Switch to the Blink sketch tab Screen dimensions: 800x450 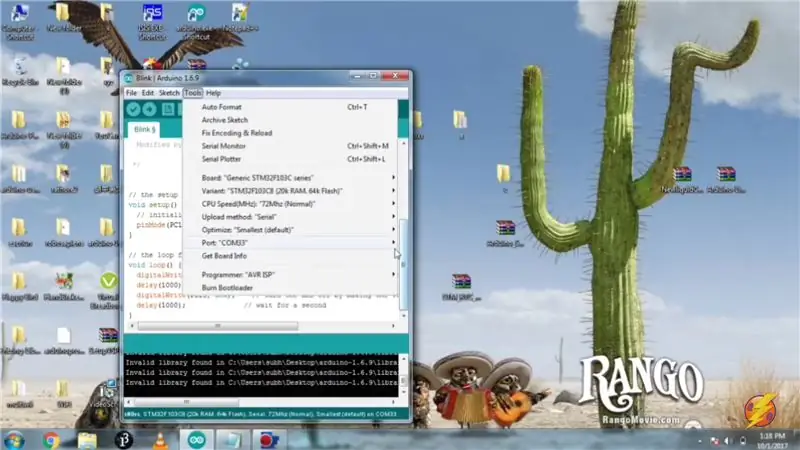[144, 130]
